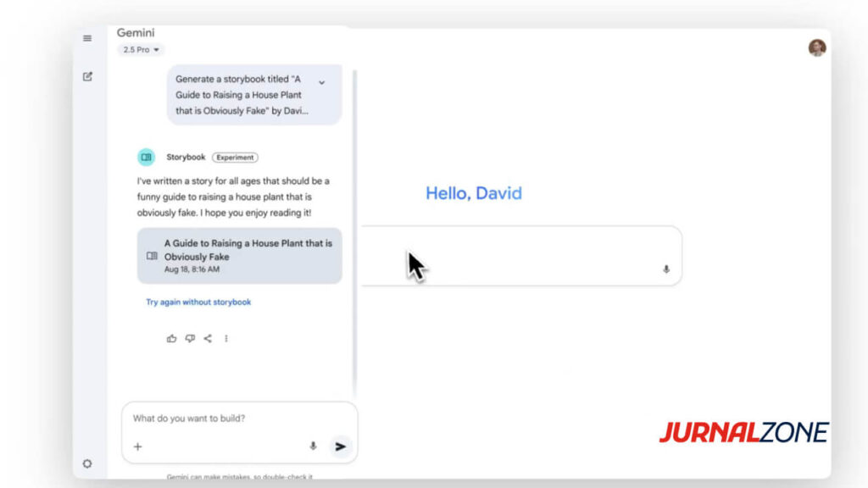868x488 pixels.
Task: Click the Try again without storybook link
Action: click(198, 302)
